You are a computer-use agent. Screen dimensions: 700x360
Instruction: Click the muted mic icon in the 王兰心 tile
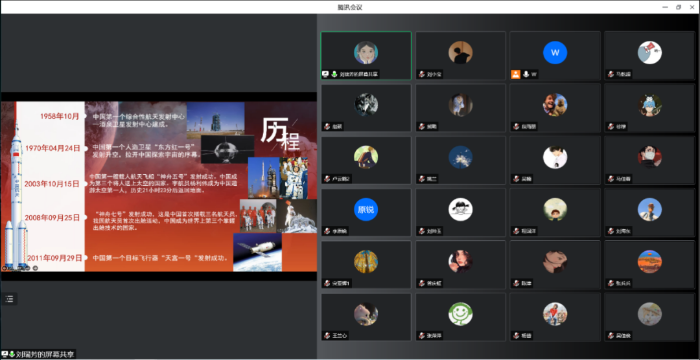pos(326,335)
